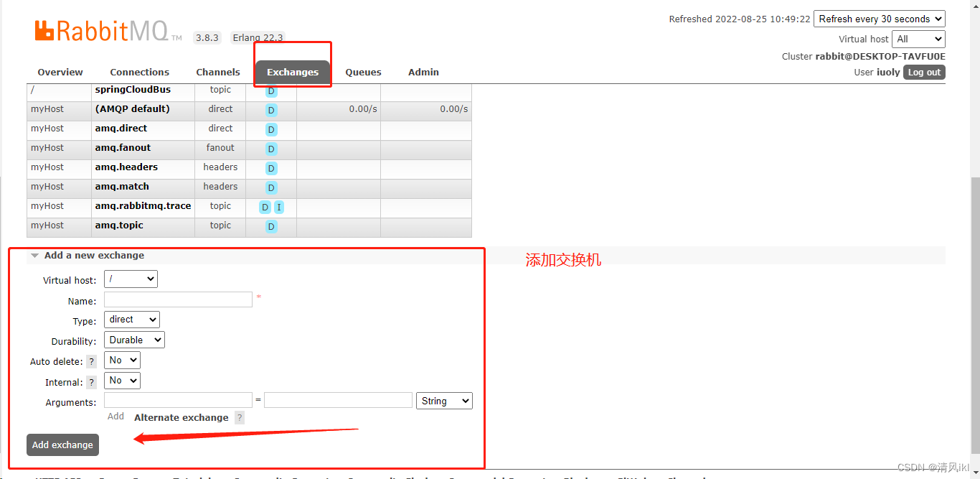The height and width of the screenshot is (479, 980).
Task: Open the amq.topic exchange
Action: [119, 225]
